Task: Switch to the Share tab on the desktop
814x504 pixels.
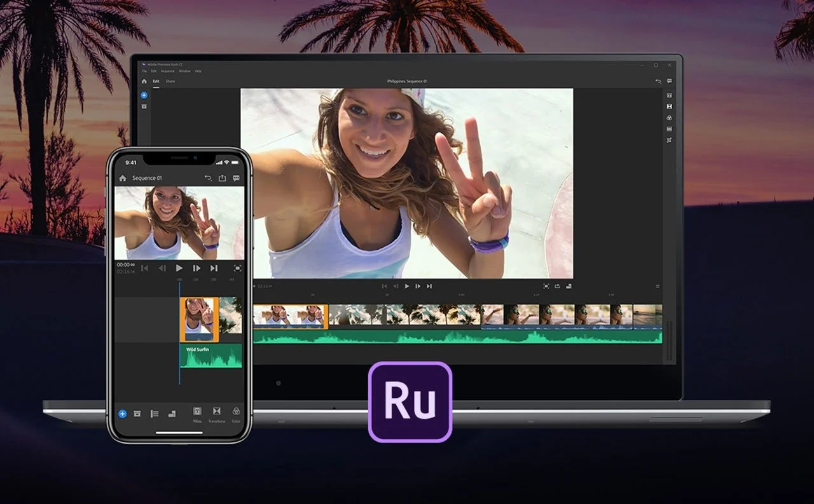Action: point(170,81)
